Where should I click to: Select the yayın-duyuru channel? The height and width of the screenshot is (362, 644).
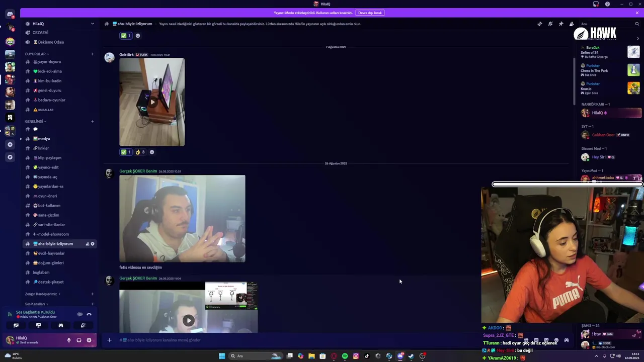tap(59, 62)
